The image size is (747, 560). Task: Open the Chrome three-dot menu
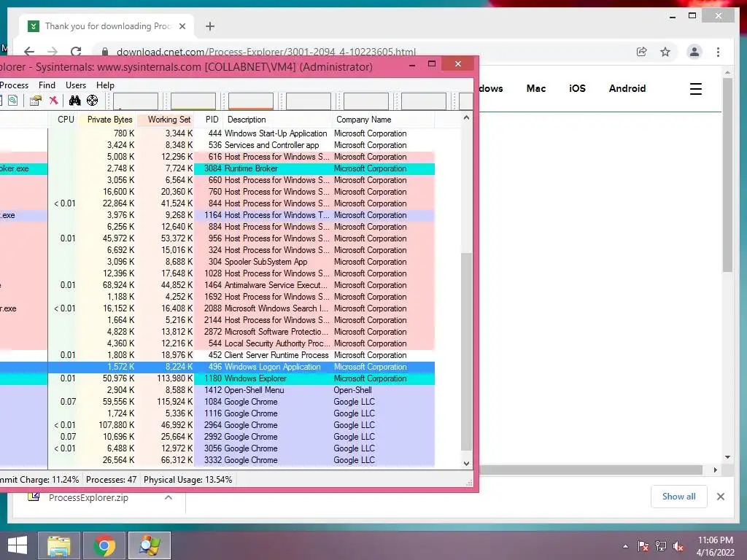point(718,52)
